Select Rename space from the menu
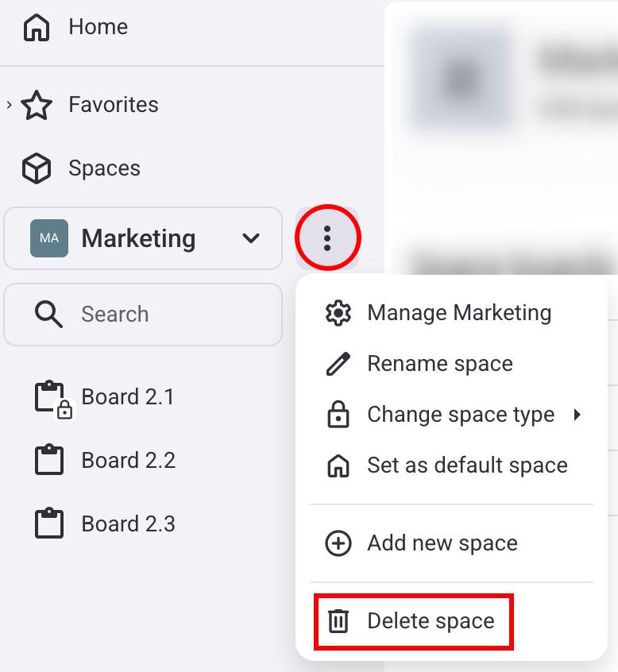618x672 pixels. click(x=439, y=364)
